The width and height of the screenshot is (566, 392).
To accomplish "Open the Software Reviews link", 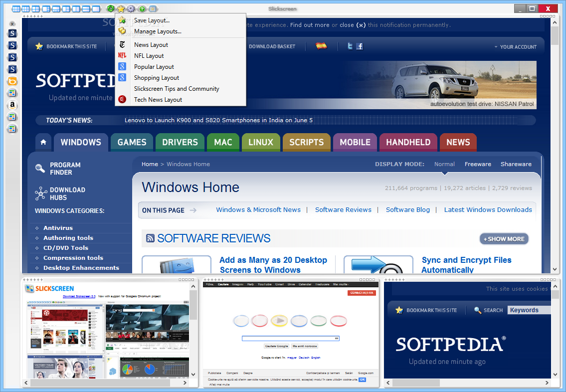I will pos(343,210).
